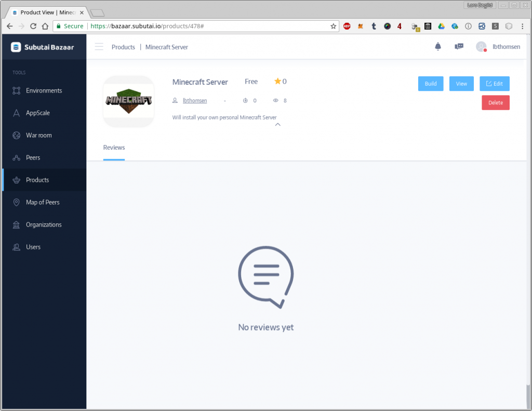This screenshot has width=532, height=411.
Task: Click the View button
Action: coord(461,84)
